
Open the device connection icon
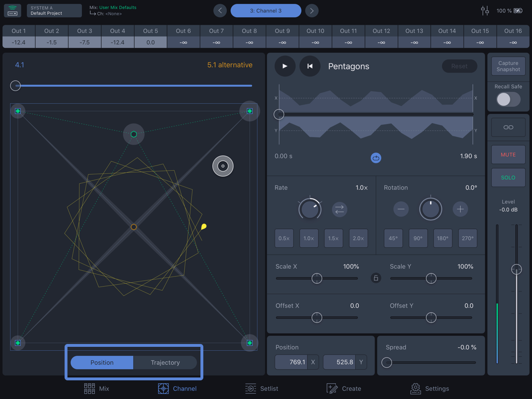pyautogui.click(x=12, y=11)
